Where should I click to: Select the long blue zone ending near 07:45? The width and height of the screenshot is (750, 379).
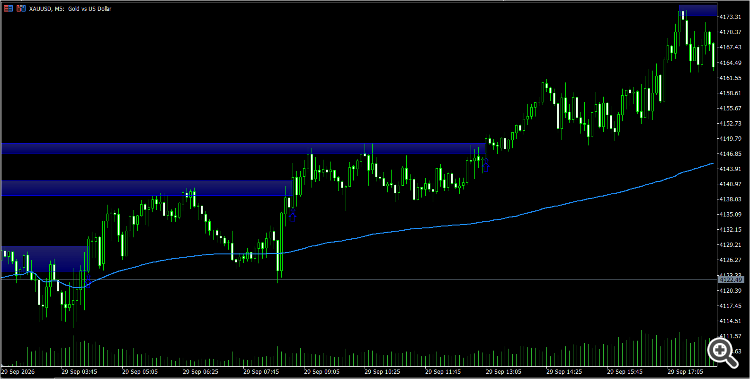(146, 188)
